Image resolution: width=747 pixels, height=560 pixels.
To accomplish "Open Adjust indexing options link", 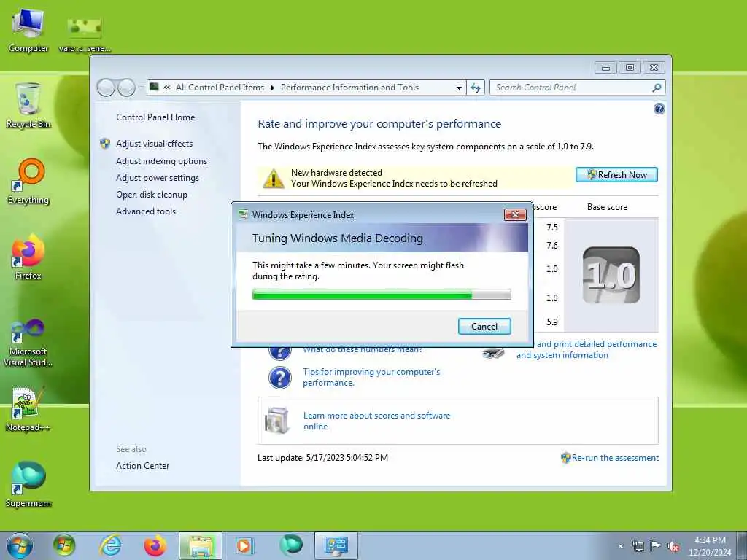I will point(161,161).
